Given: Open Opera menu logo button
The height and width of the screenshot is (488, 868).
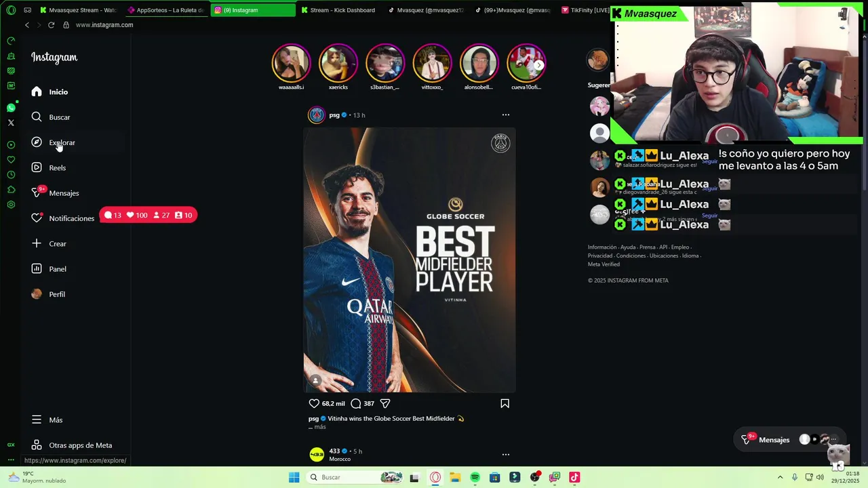Looking at the screenshot, I should point(11,10).
